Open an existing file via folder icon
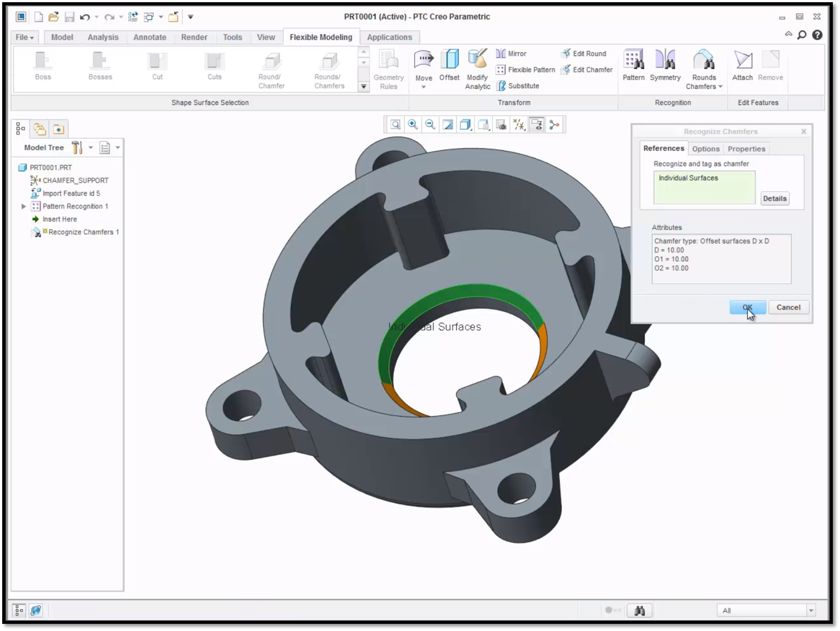 [x=53, y=17]
